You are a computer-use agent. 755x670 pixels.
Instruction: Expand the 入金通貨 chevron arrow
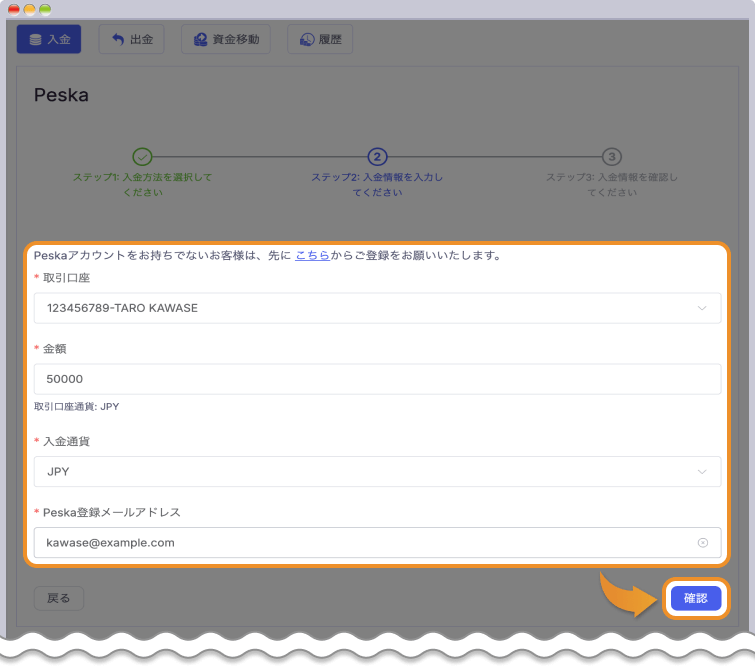[702, 472]
